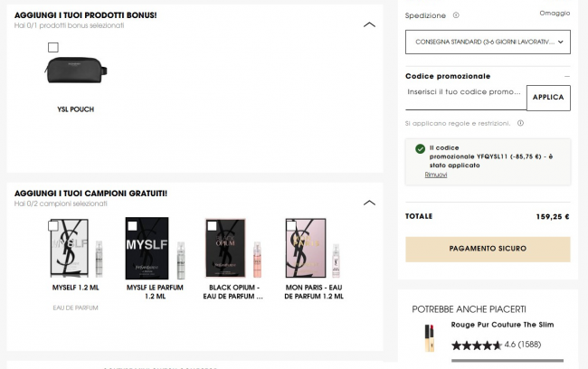Screen dimensions: 588x369
Task: Click the info icon next to Spedizione
Action: point(456,15)
